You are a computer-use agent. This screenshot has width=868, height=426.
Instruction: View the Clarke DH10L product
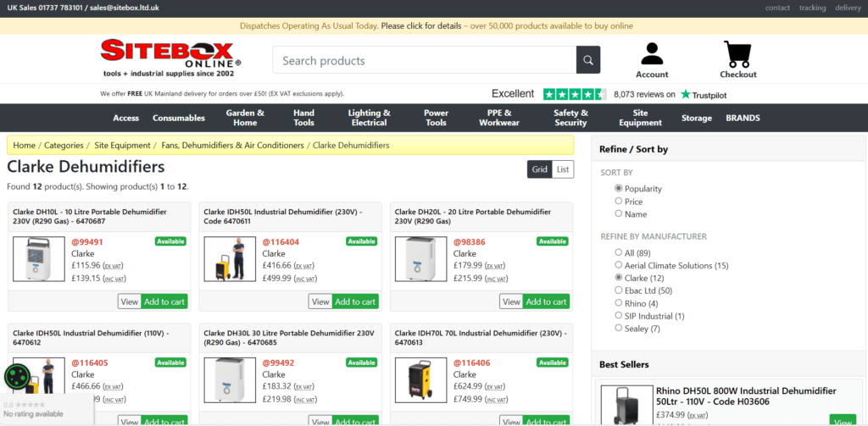pos(130,302)
